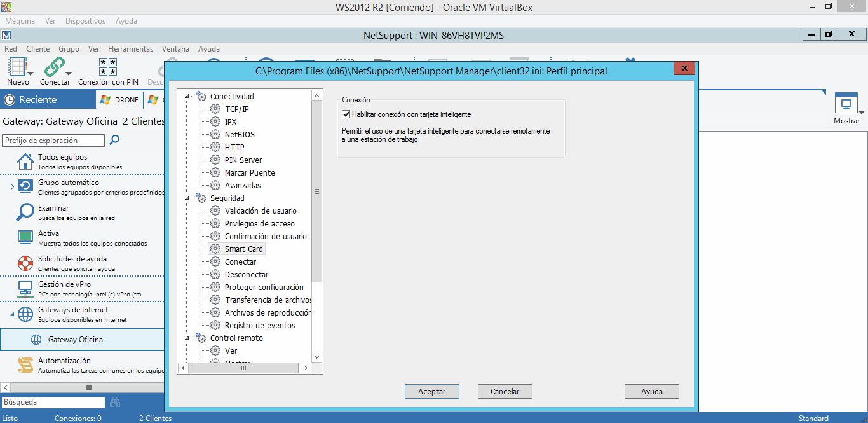Select Grupo automático icon
This screenshot has width=868, height=423.
click(x=25, y=186)
